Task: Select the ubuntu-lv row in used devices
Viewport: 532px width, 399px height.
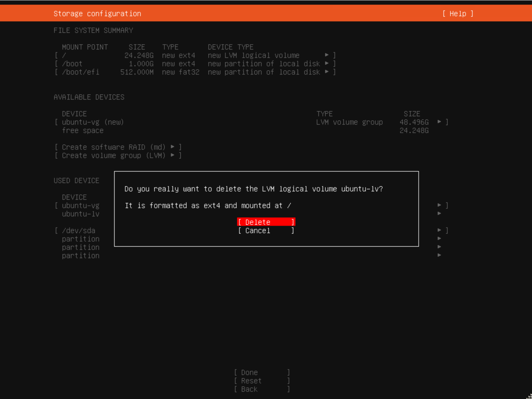Action: (x=81, y=214)
